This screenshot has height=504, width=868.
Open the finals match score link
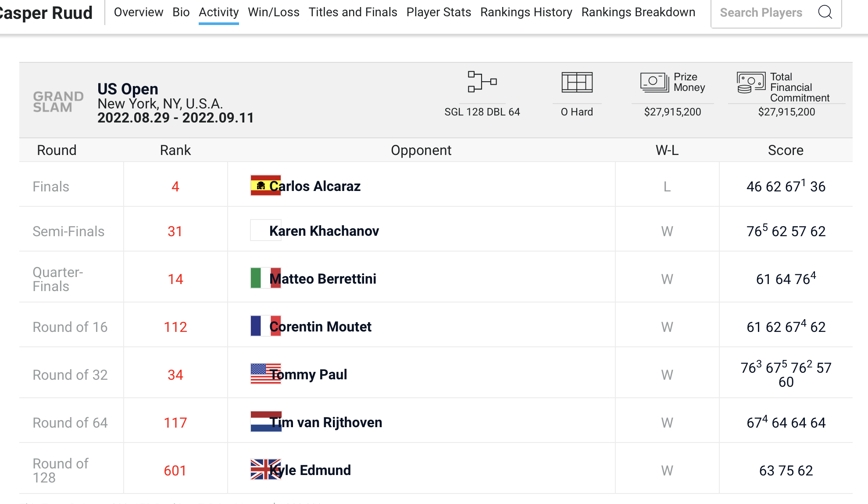tap(786, 186)
